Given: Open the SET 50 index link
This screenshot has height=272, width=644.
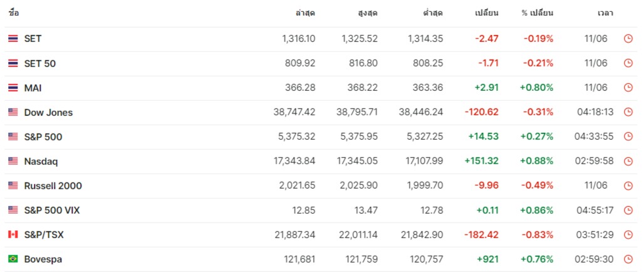Looking at the screenshot, I should pyautogui.click(x=40, y=63).
